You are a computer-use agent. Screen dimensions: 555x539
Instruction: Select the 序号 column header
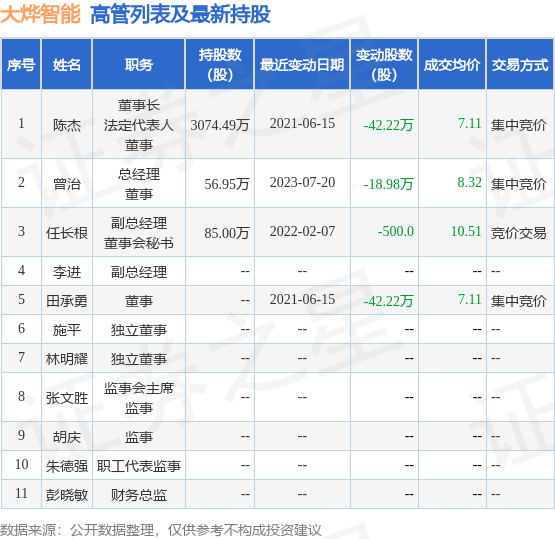tap(21, 65)
